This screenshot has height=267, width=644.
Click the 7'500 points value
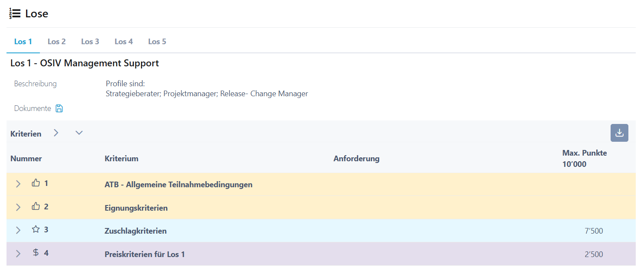coord(594,231)
